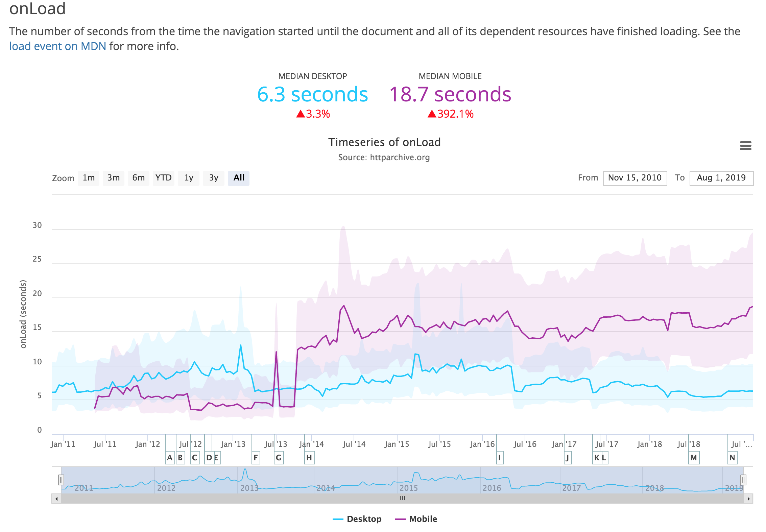Open the load event on MDN link
The height and width of the screenshot is (532, 766).
click(x=58, y=46)
